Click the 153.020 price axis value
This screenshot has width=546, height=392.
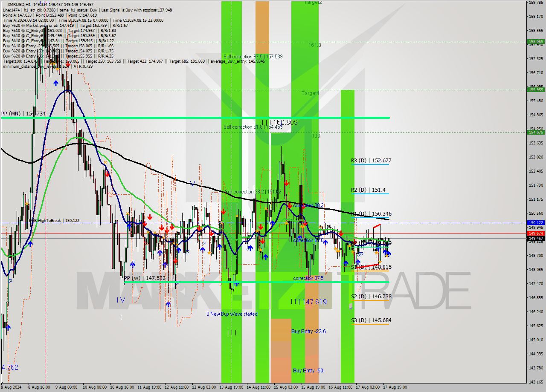(536, 157)
